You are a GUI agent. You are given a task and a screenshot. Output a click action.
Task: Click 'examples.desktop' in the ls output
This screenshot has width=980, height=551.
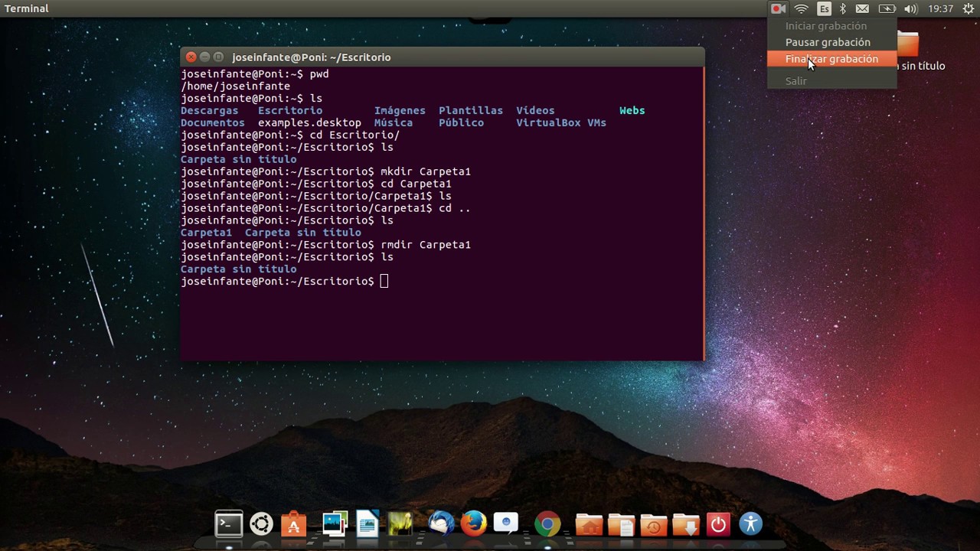(309, 122)
